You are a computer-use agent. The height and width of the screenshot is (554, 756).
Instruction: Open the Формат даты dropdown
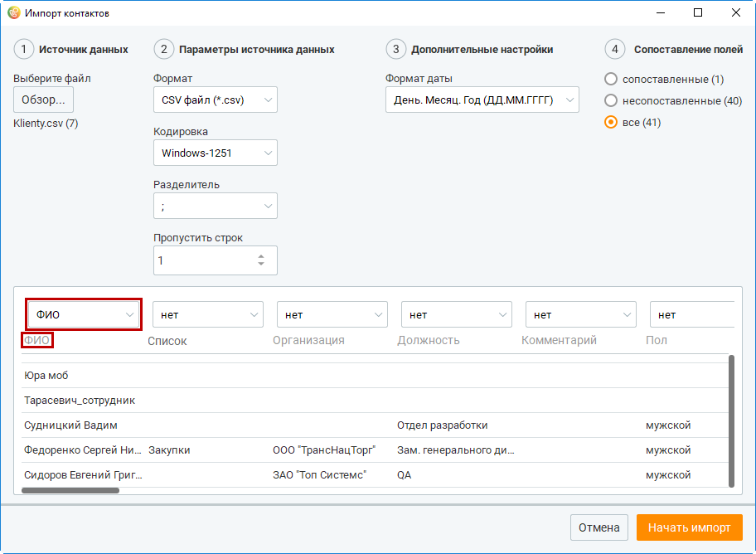point(482,100)
